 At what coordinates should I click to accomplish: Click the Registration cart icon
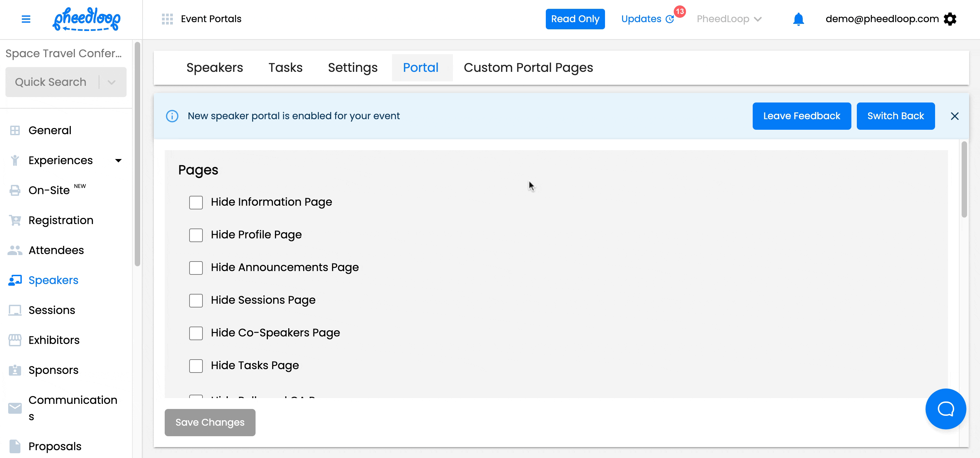coord(15,220)
